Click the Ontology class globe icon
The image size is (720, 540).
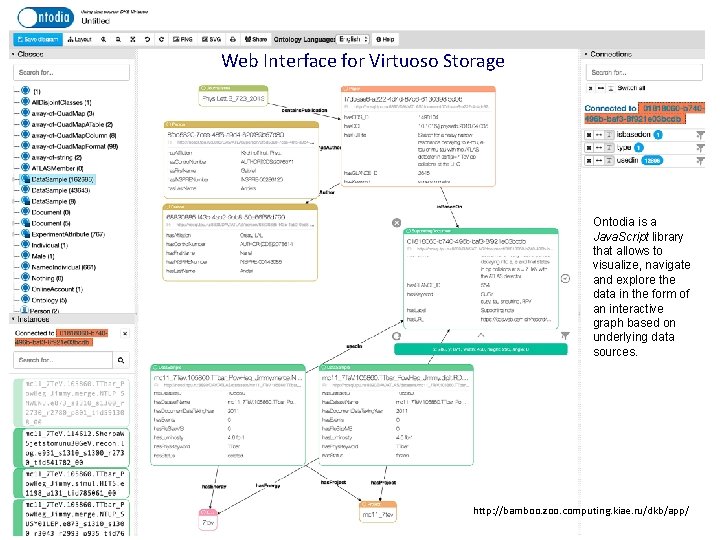coord(25,300)
